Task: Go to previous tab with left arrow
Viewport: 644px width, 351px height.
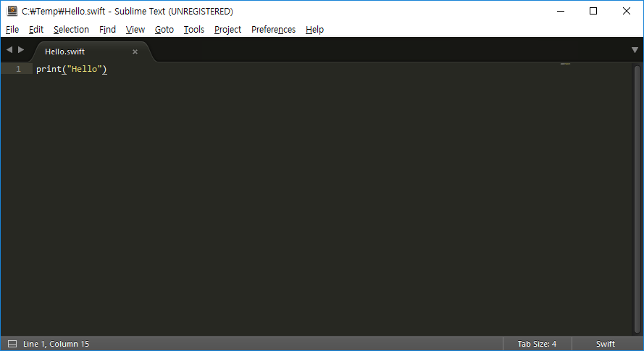Action: point(9,50)
